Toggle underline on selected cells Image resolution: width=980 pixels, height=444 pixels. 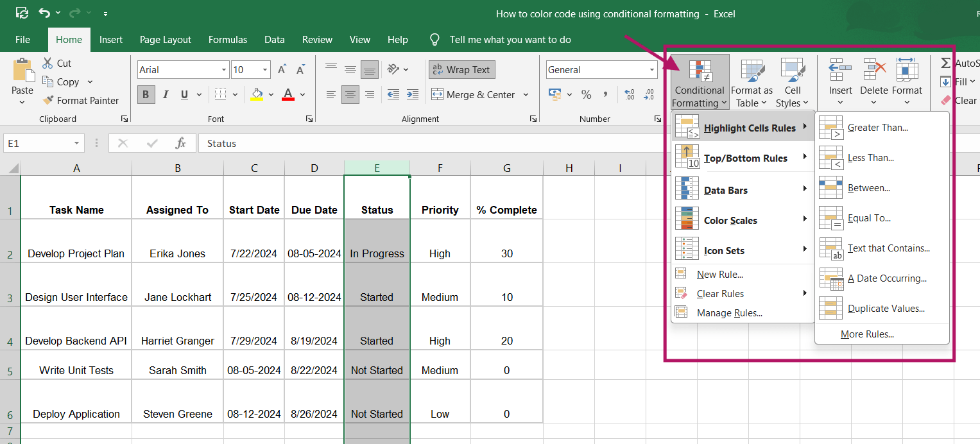pos(183,94)
